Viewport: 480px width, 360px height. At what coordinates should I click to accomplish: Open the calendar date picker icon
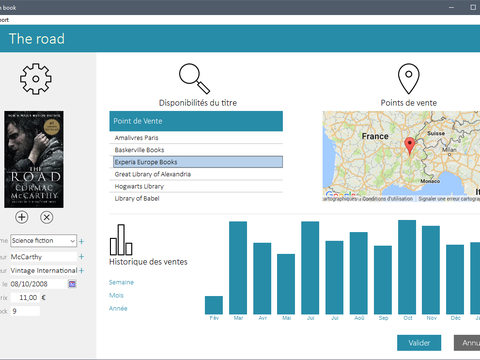click(x=72, y=284)
